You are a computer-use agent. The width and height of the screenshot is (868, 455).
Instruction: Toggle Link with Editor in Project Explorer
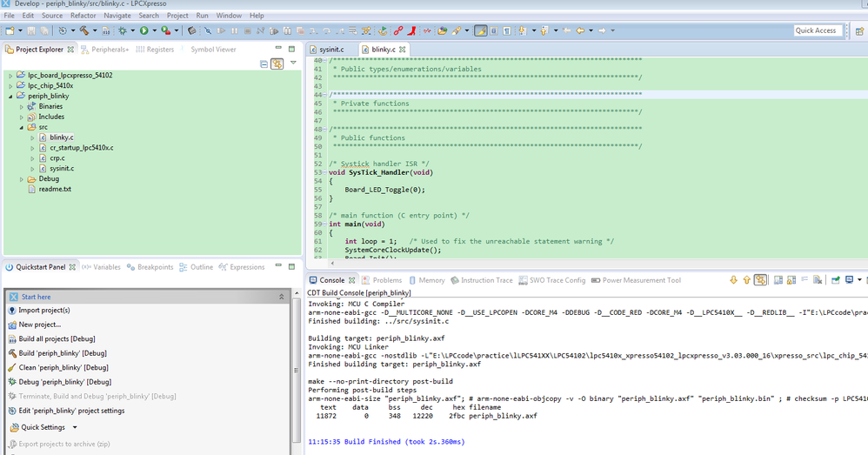click(x=277, y=64)
